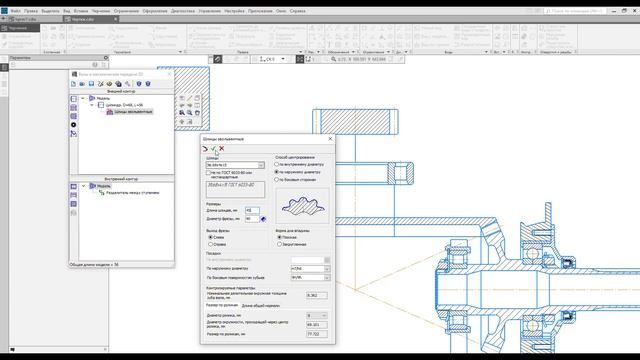Enable Не по ГОСТ 6033-80 checkbox
This screenshot has width=640, height=360.
click(208, 173)
